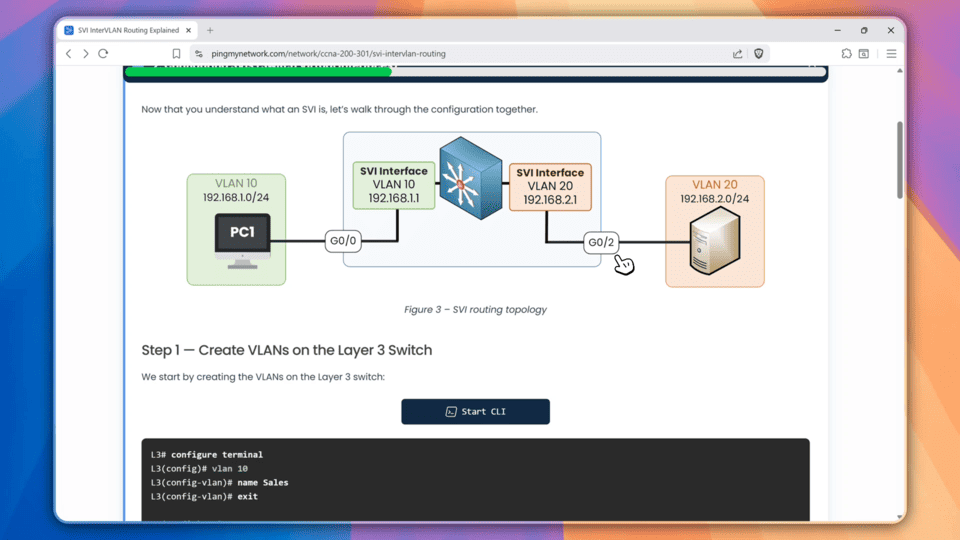This screenshot has height=540, width=960.
Task: Open a new tab with plus button
Action: [210, 30]
